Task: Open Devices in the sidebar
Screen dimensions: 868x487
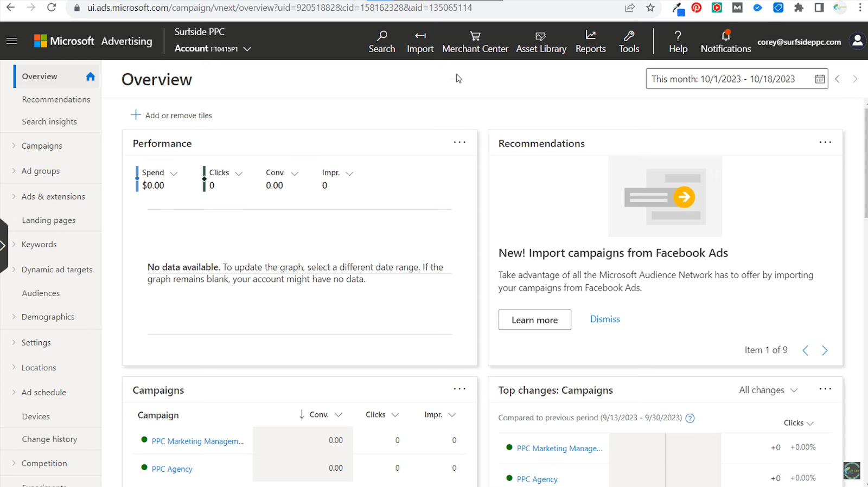Action: click(x=36, y=416)
